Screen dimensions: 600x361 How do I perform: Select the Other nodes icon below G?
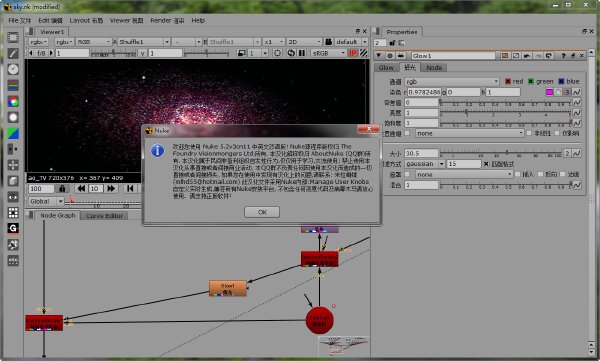point(13,245)
